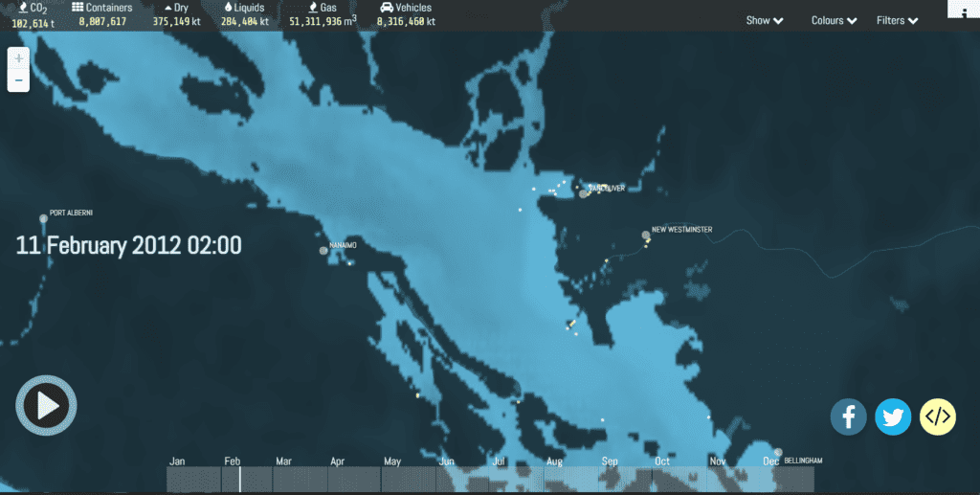The width and height of the screenshot is (980, 495).
Task: Zoom out the map with the minus button
Action: coord(19,80)
